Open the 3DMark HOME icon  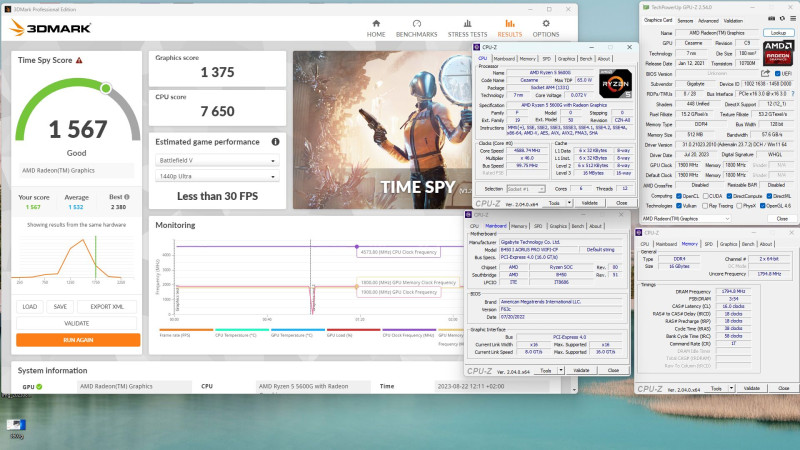(376, 23)
